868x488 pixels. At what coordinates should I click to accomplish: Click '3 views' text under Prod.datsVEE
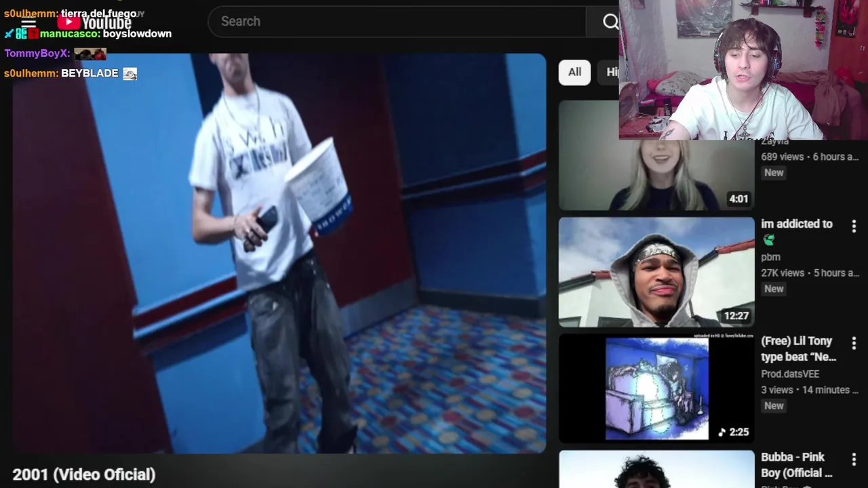776,390
